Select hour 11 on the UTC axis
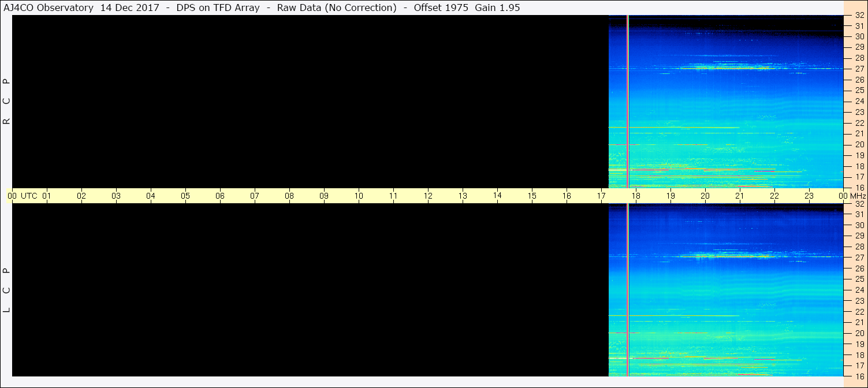Image resolution: width=868 pixels, height=388 pixels. [393, 196]
